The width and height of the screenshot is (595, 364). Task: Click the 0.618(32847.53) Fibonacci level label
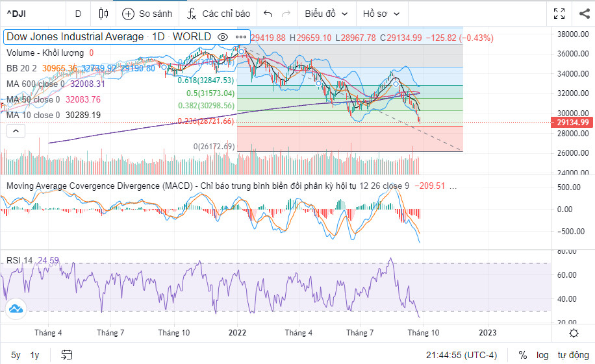206,80
